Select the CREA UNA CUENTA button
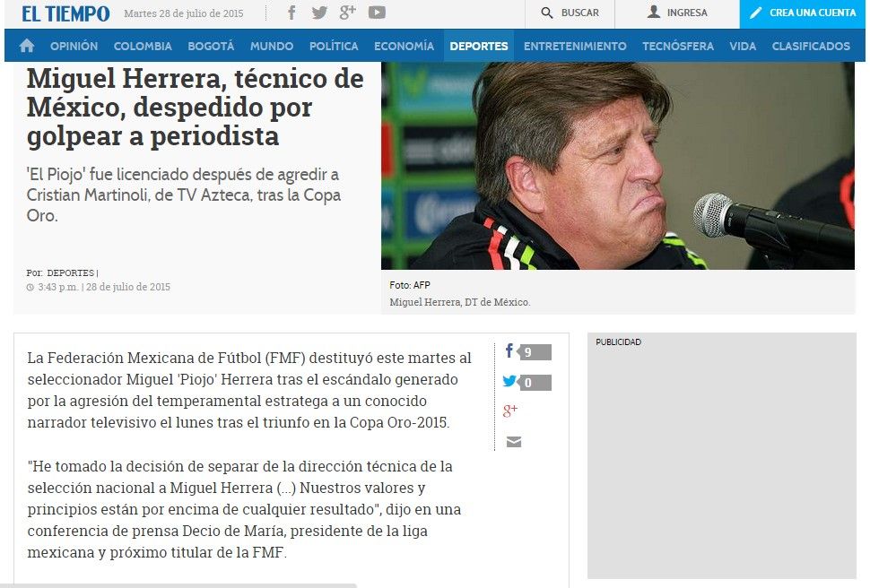 pyautogui.click(x=803, y=13)
